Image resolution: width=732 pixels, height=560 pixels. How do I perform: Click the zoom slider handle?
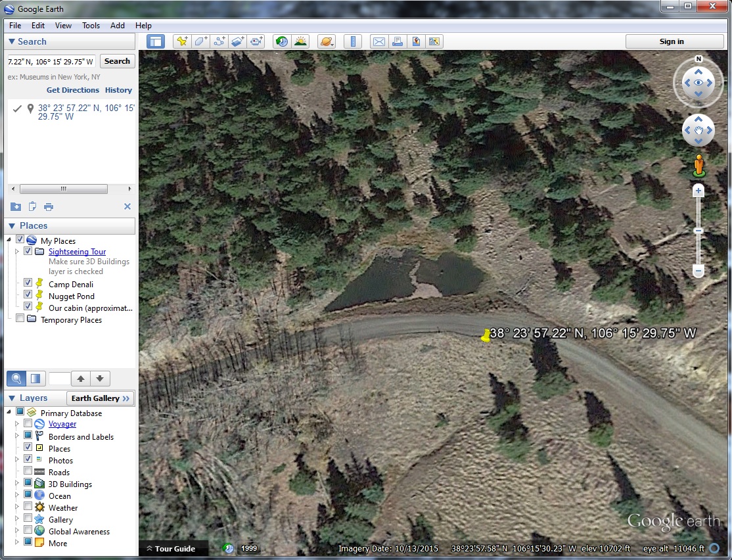click(698, 231)
